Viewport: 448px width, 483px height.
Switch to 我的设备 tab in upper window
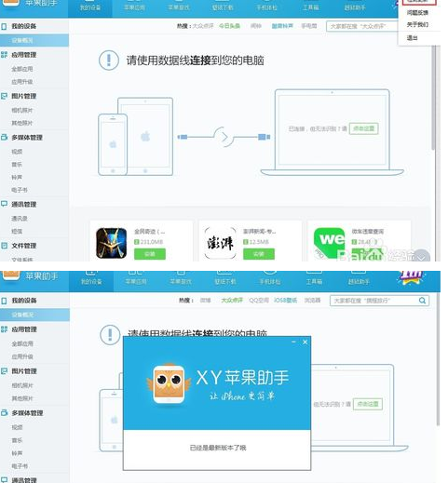point(90,7)
